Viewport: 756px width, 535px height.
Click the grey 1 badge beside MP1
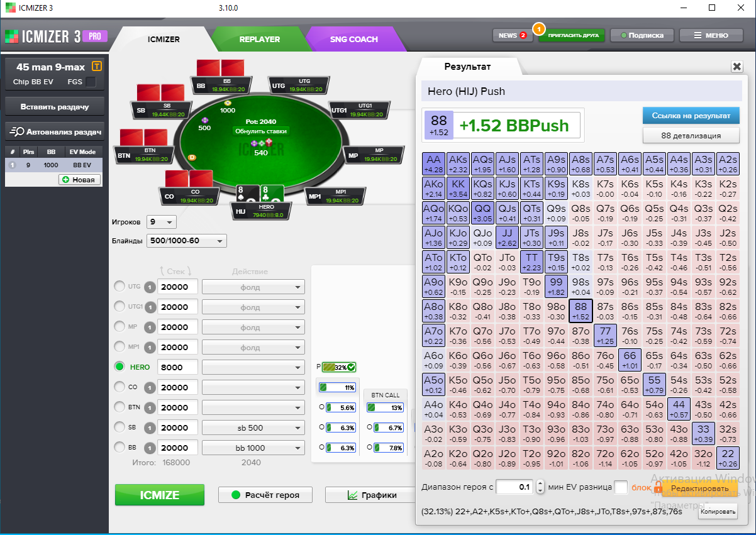(150, 347)
